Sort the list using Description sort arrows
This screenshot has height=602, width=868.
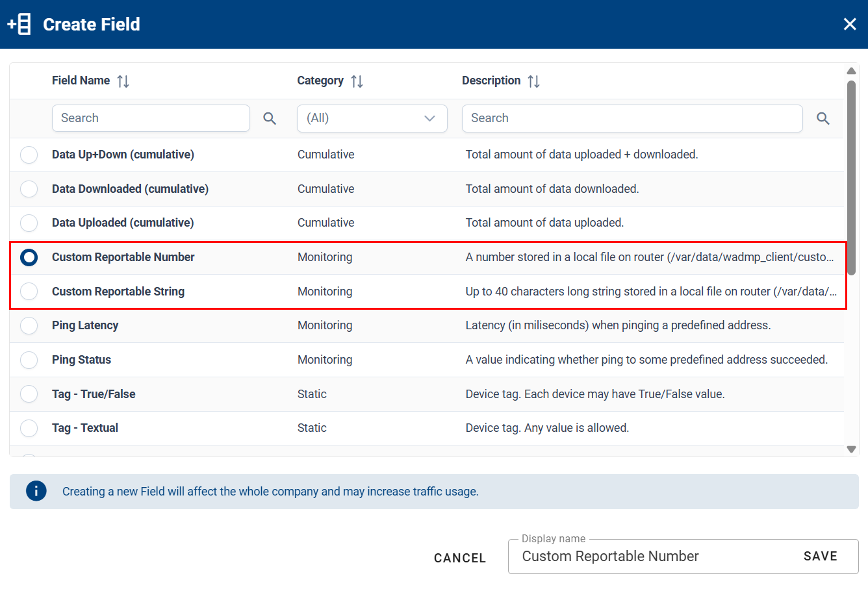coord(533,81)
